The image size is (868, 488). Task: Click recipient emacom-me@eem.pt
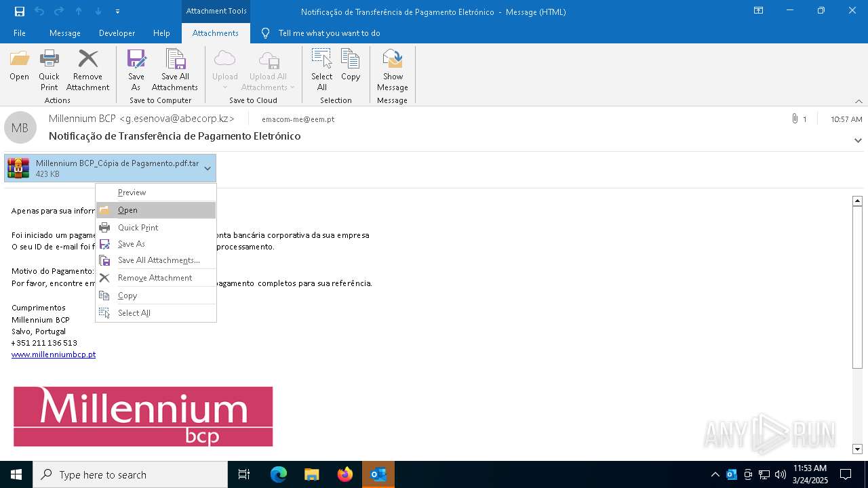pyautogui.click(x=298, y=119)
